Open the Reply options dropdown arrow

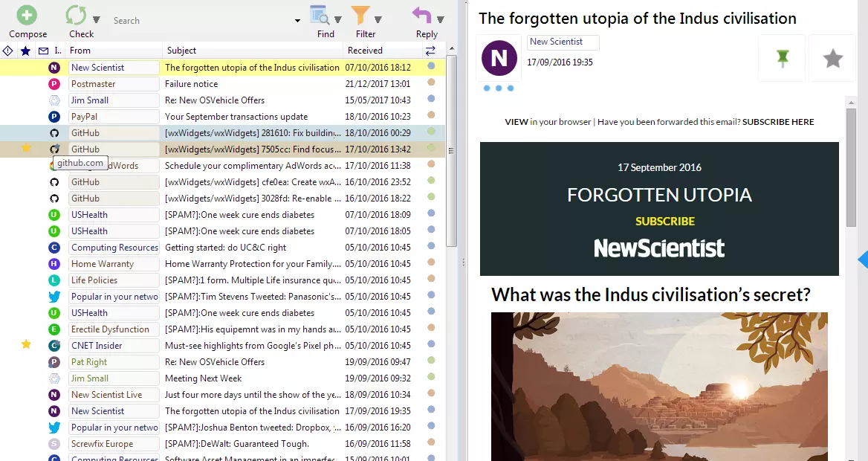coord(441,19)
